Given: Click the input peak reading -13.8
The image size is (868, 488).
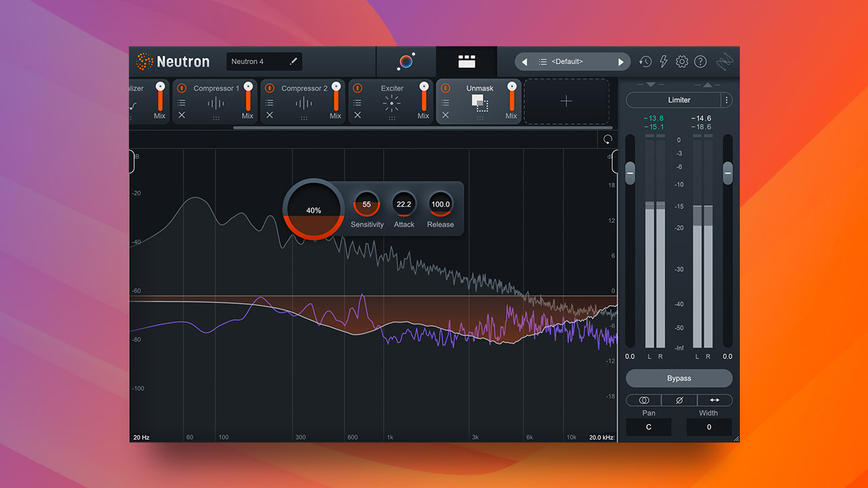Looking at the screenshot, I should tap(654, 119).
